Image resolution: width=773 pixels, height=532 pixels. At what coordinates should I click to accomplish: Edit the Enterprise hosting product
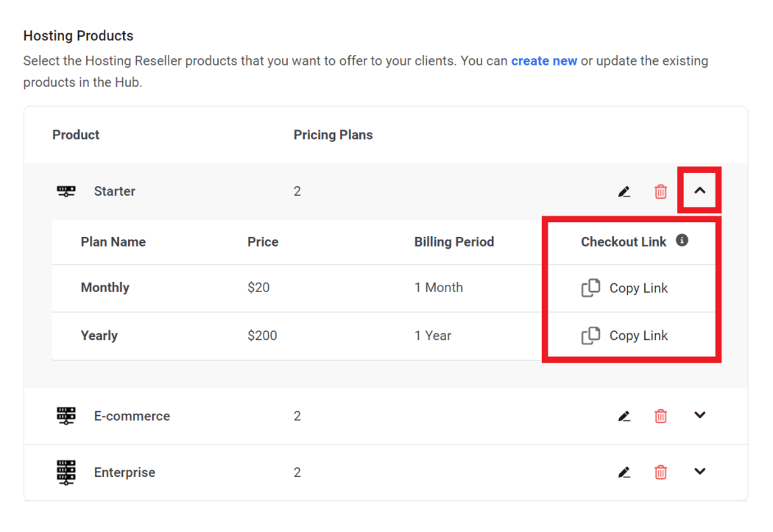coord(624,472)
